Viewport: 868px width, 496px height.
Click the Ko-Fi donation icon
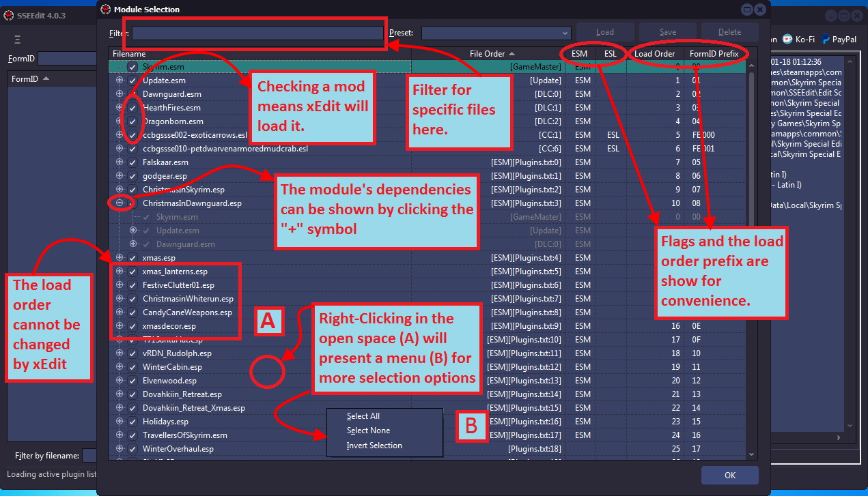(787, 40)
